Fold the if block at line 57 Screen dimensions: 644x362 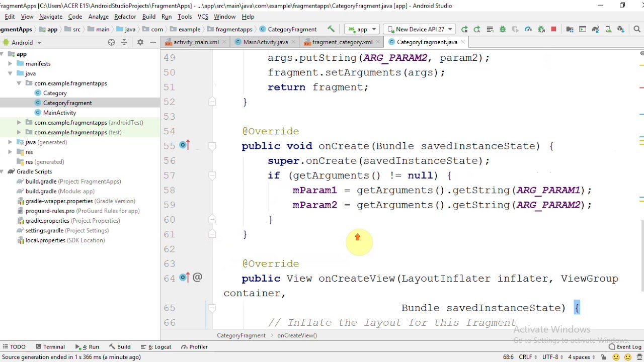point(212,175)
